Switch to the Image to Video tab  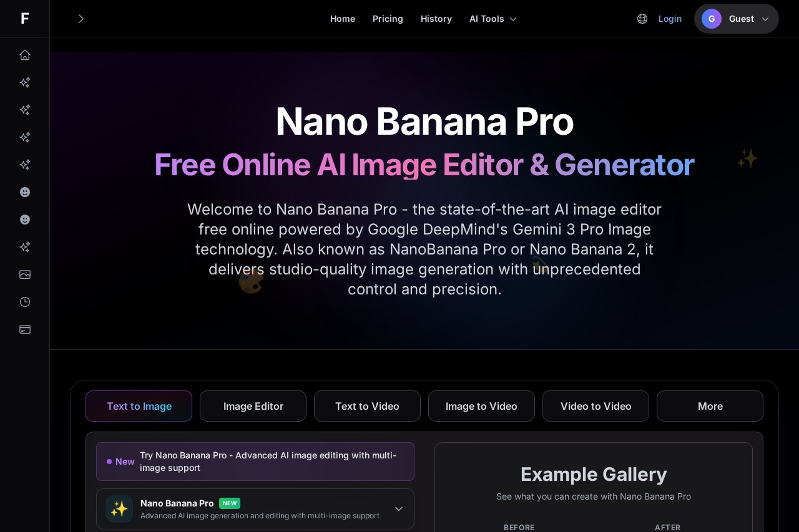481,406
